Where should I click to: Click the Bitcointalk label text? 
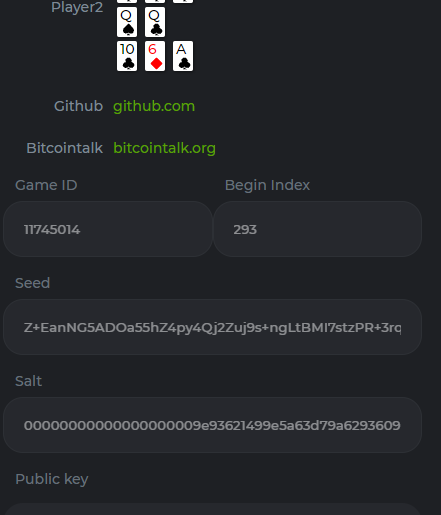click(65, 148)
